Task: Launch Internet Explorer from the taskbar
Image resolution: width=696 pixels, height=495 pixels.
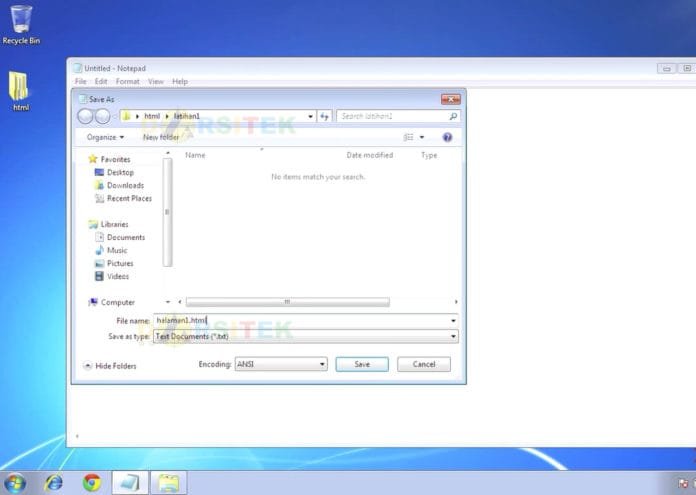Action: (54, 483)
